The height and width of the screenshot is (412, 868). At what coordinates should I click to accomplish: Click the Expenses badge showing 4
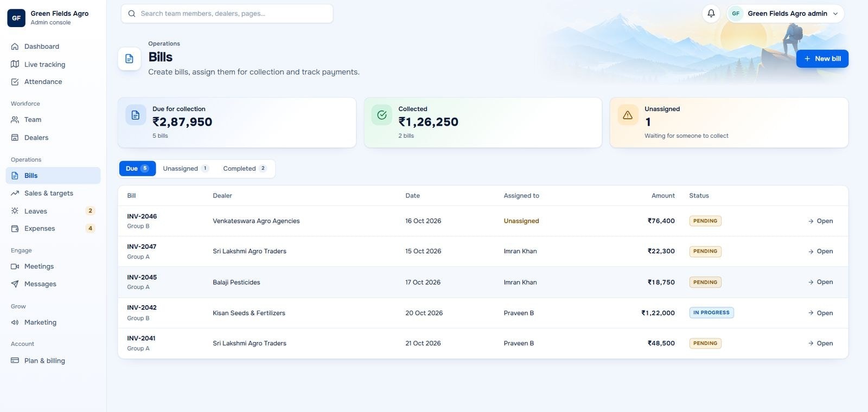(x=90, y=229)
